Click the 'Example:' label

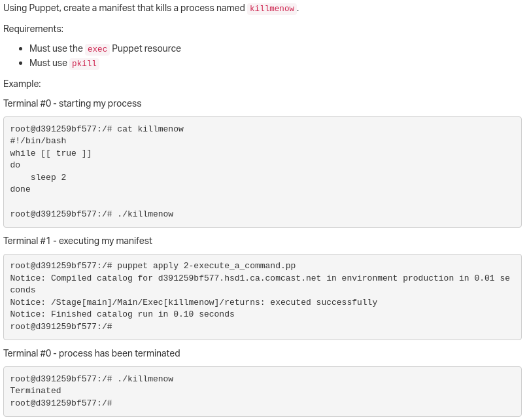(22, 84)
